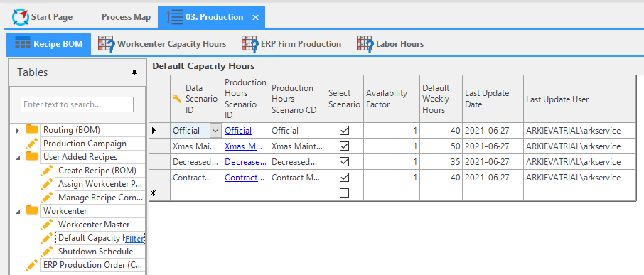Click the Tables search text box
This screenshot has width=644, height=275.
[x=77, y=104]
